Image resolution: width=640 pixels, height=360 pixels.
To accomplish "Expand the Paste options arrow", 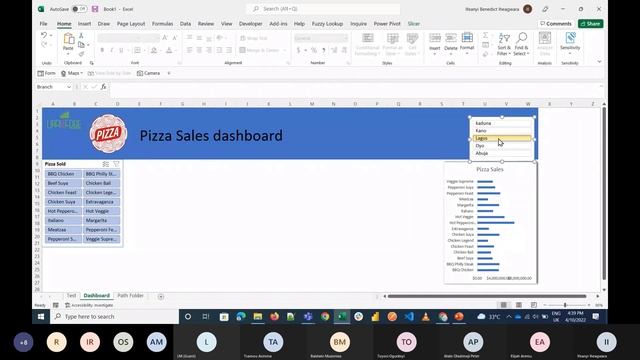I will 68,54.
